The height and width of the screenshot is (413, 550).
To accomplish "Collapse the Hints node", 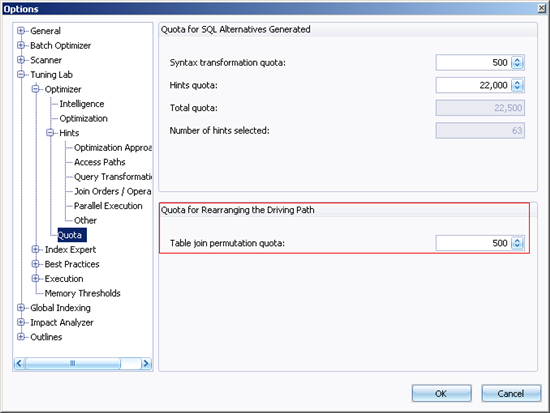I will [50, 133].
